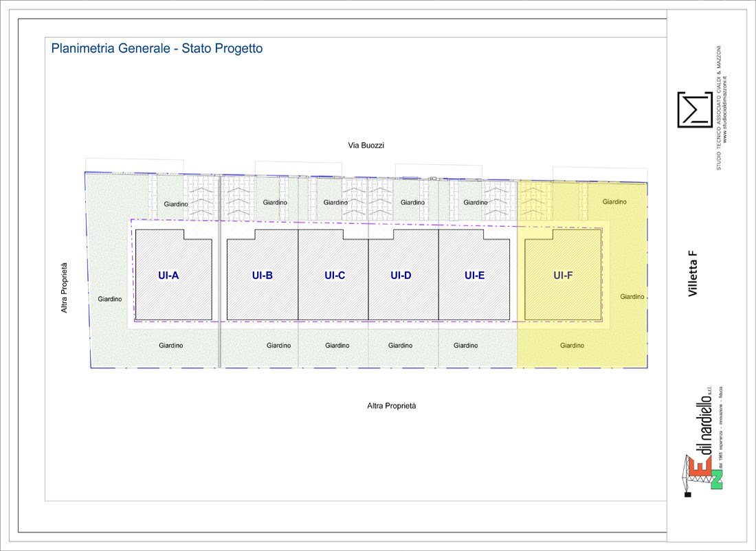Image resolution: width=756 pixels, height=551 pixels.
Task: Select the UI-C building unit
Action: point(333,275)
